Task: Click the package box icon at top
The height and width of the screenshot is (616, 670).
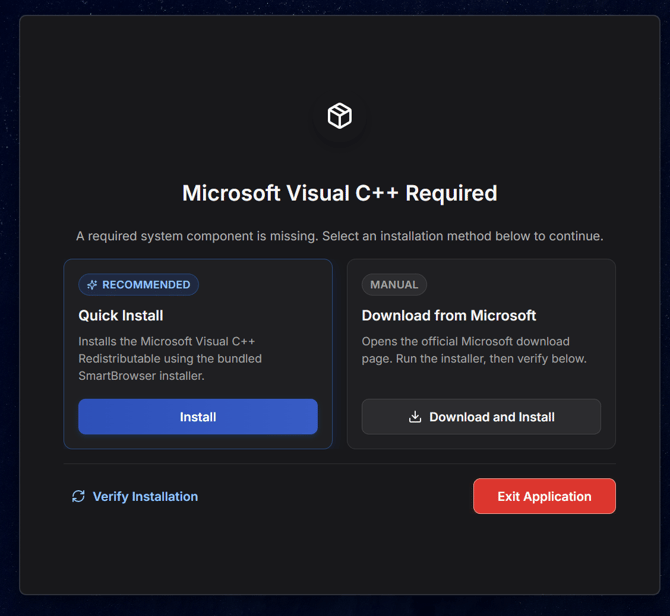Action: coord(340,116)
